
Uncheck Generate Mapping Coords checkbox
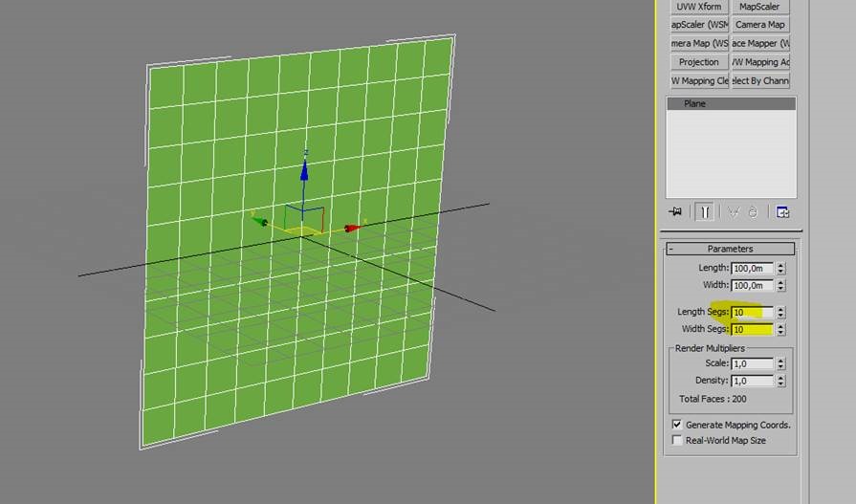click(677, 424)
